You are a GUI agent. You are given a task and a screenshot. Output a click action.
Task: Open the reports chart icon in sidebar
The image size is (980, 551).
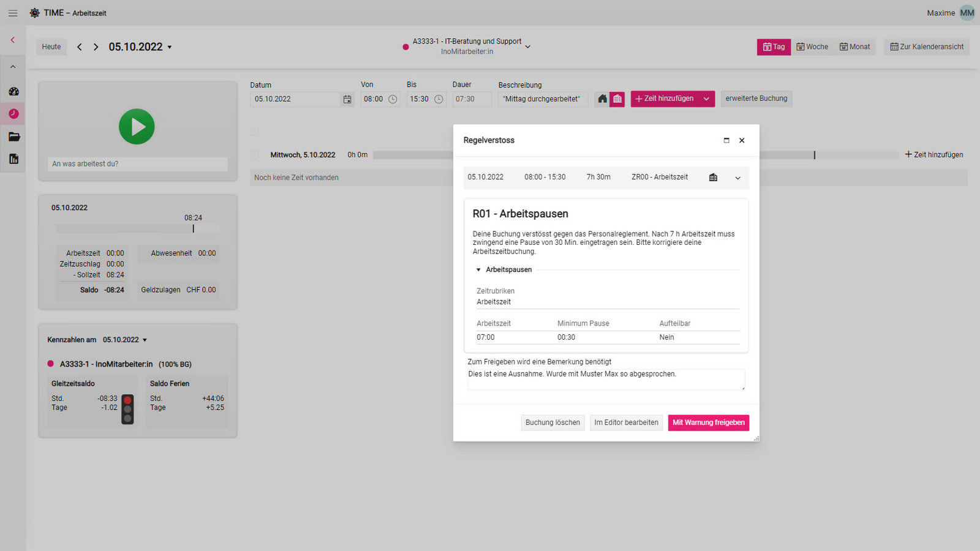[x=13, y=159]
